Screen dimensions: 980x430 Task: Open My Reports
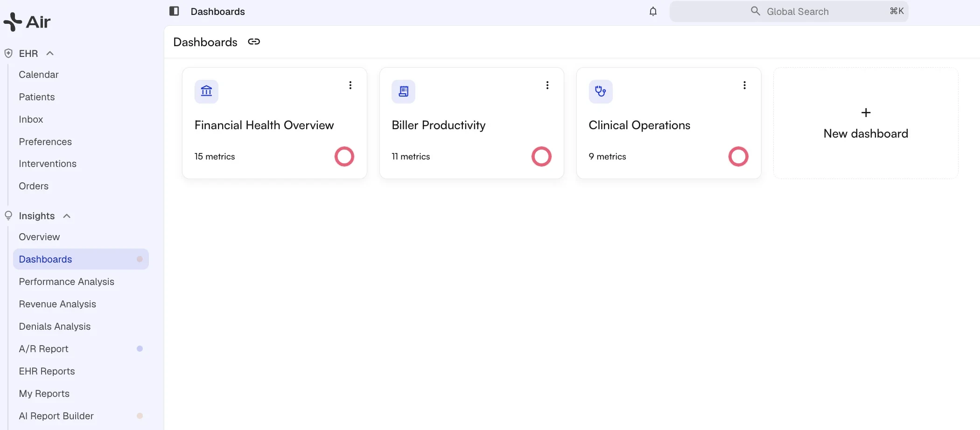[x=44, y=394]
